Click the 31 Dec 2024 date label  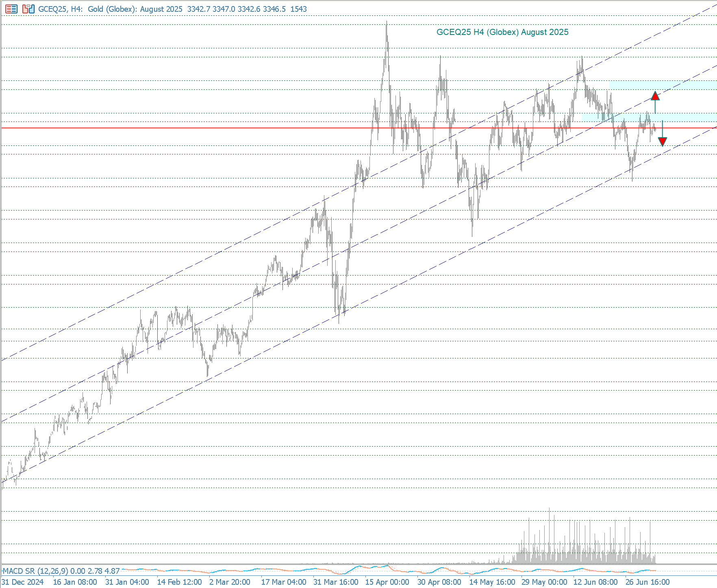pos(23,582)
